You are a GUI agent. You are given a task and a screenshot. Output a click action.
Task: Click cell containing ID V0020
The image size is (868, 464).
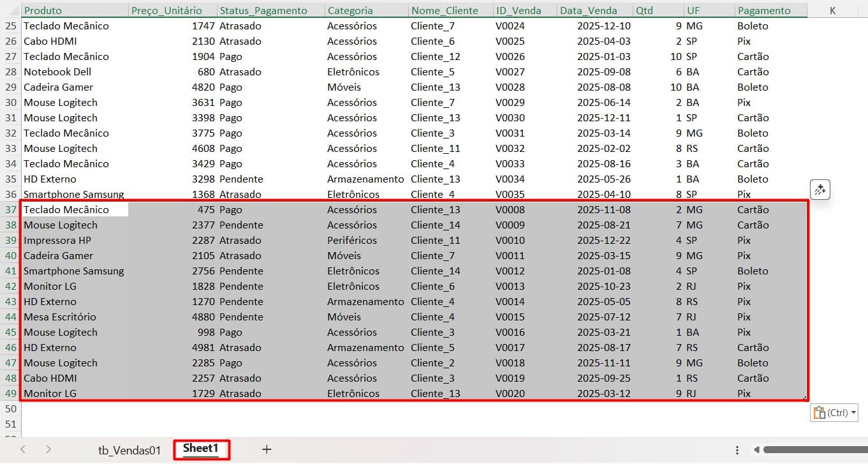click(x=510, y=394)
